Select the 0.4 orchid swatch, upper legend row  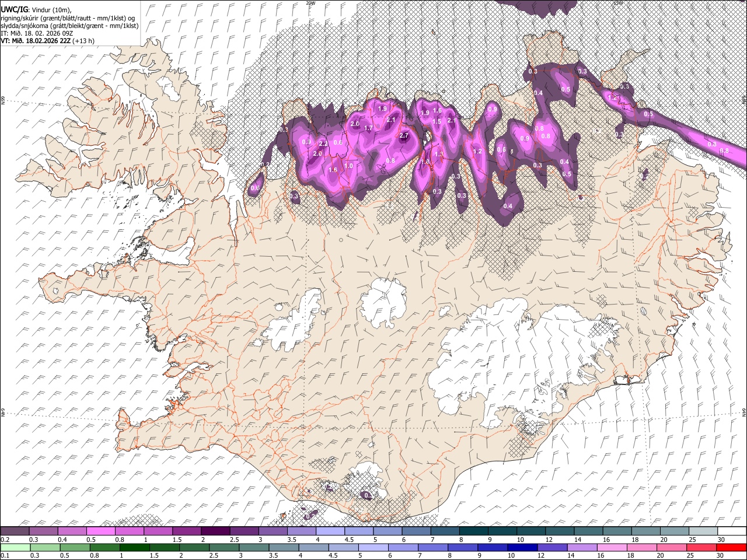click(72, 531)
